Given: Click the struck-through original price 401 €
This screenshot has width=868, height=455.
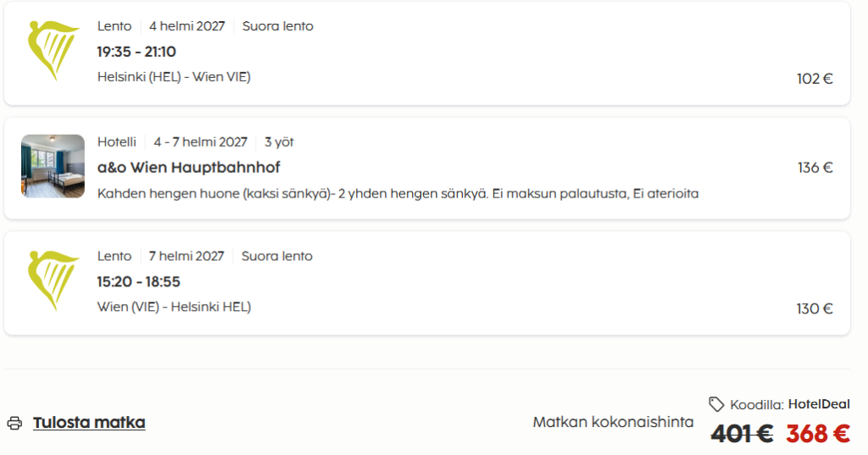Looking at the screenshot, I should 742,434.
